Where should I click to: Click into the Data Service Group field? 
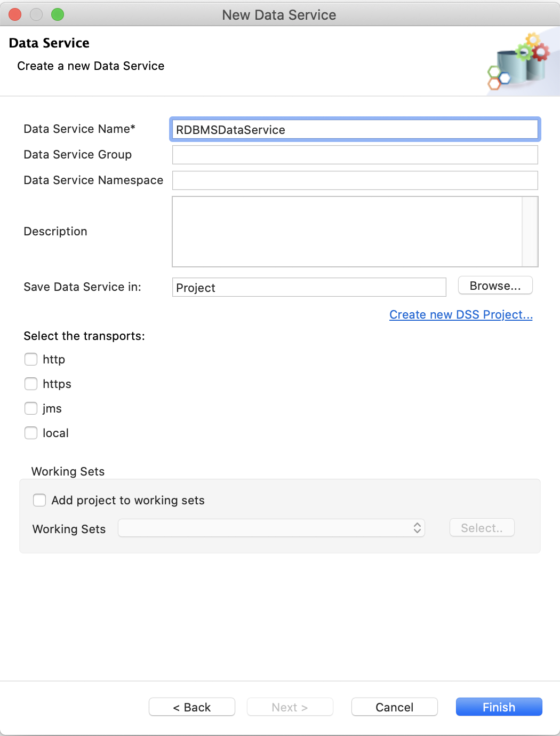click(x=355, y=155)
